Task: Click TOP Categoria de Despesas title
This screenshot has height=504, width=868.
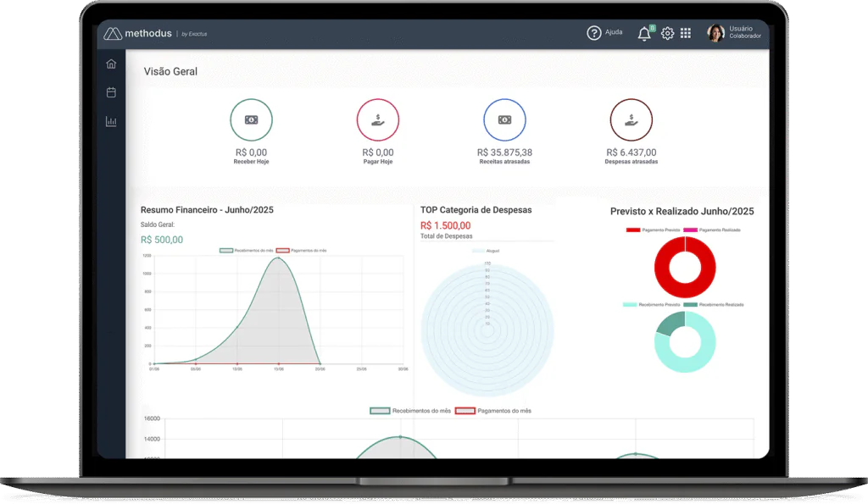Action: pyautogui.click(x=476, y=210)
